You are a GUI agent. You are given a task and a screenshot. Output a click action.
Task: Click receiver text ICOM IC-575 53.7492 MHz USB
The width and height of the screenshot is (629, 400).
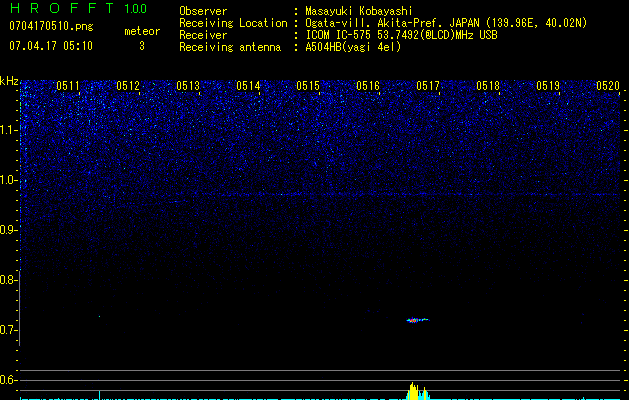(401, 35)
